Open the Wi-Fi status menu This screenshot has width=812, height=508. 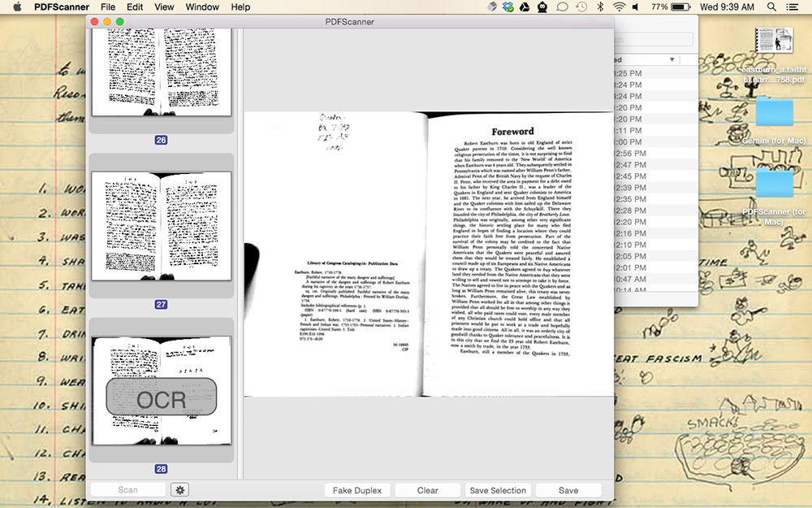(620, 7)
